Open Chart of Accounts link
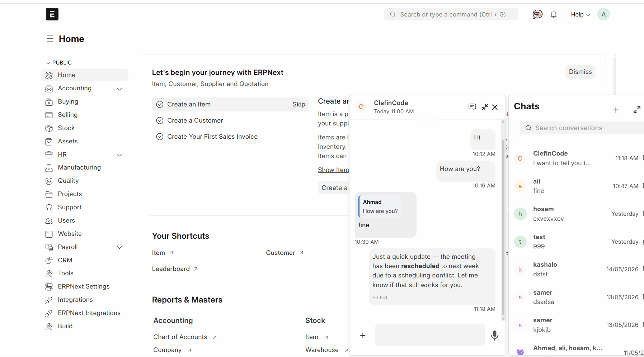This screenshot has width=644, height=357. click(185, 337)
